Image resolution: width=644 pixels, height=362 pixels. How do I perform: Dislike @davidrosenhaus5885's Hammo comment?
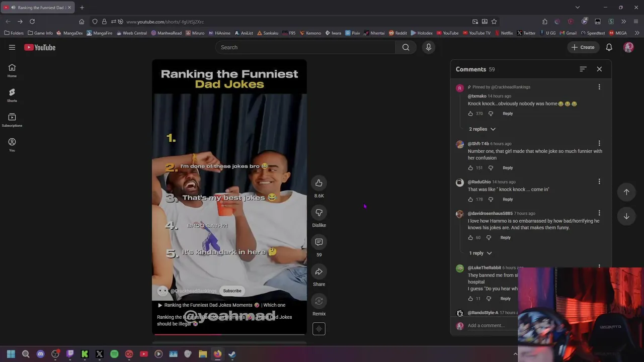tap(489, 237)
